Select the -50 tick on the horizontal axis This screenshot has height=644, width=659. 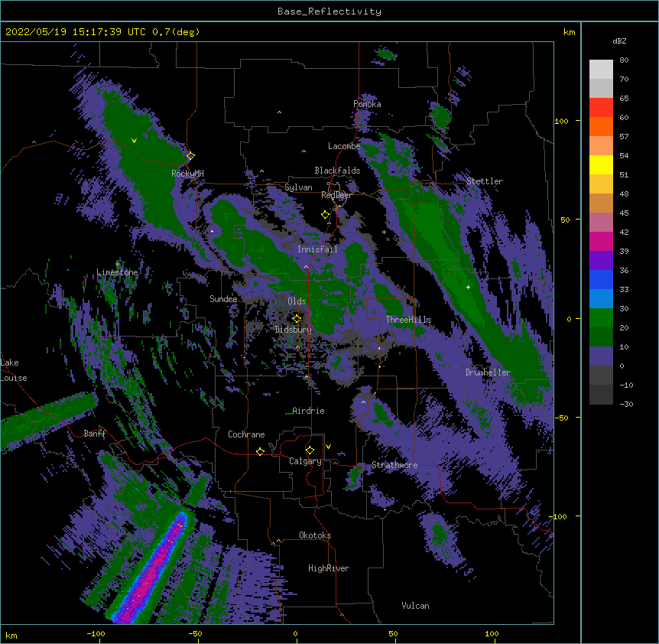195,634
